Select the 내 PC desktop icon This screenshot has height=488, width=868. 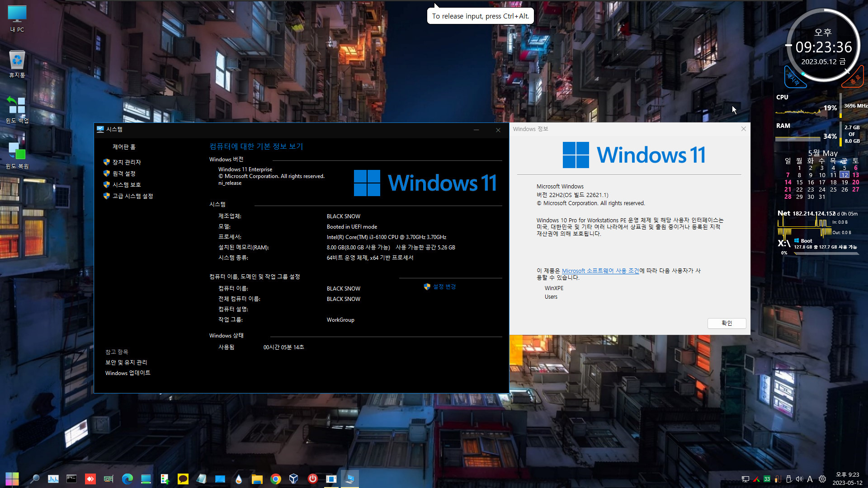(17, 19)
